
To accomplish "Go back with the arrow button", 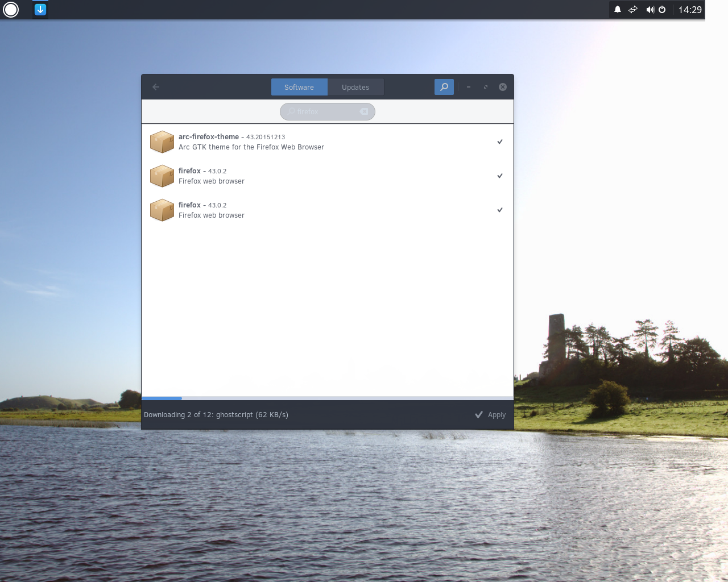I will (x=156, y=87).
